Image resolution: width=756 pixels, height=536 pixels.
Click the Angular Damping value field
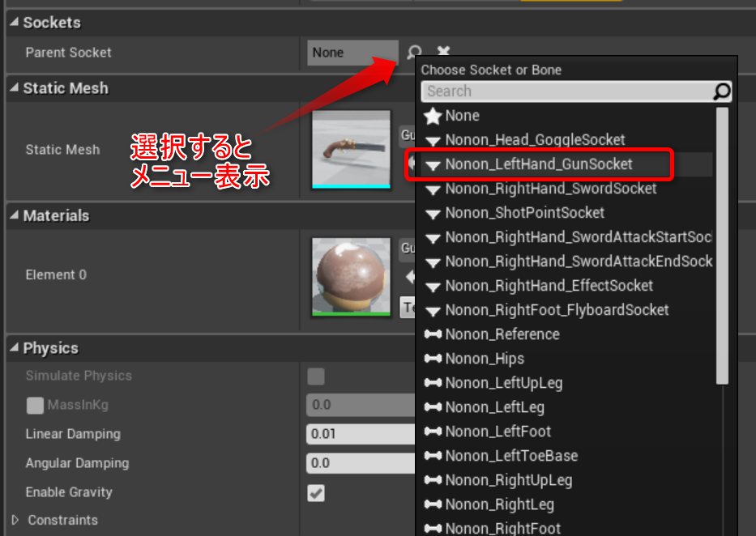click(x=361, y=463)
